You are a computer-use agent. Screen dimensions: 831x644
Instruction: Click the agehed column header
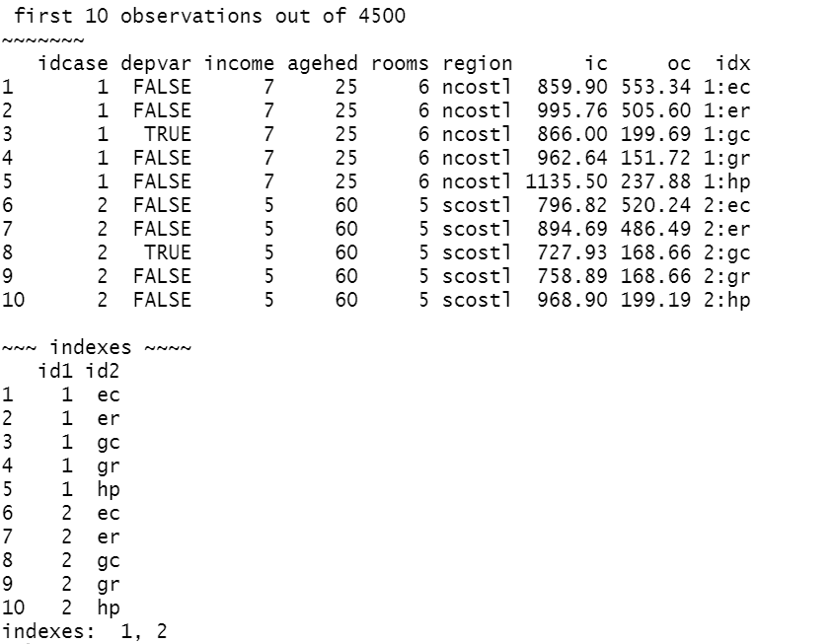coord(323,63)
